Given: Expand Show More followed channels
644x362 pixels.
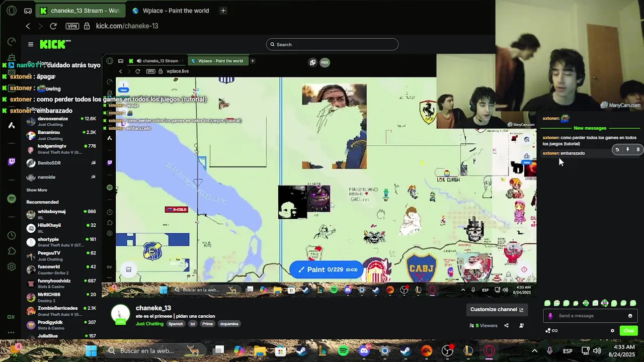Looking at the screenshot, I should click(37, 190).
